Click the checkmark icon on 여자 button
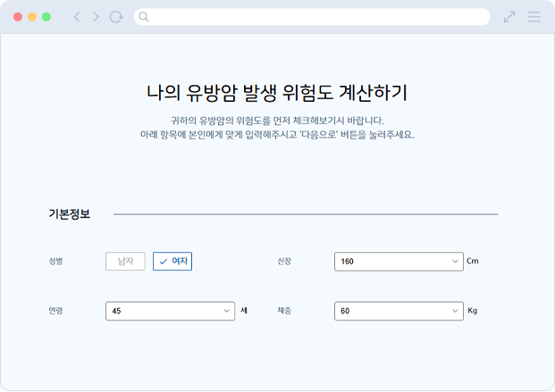 (164, 262)
